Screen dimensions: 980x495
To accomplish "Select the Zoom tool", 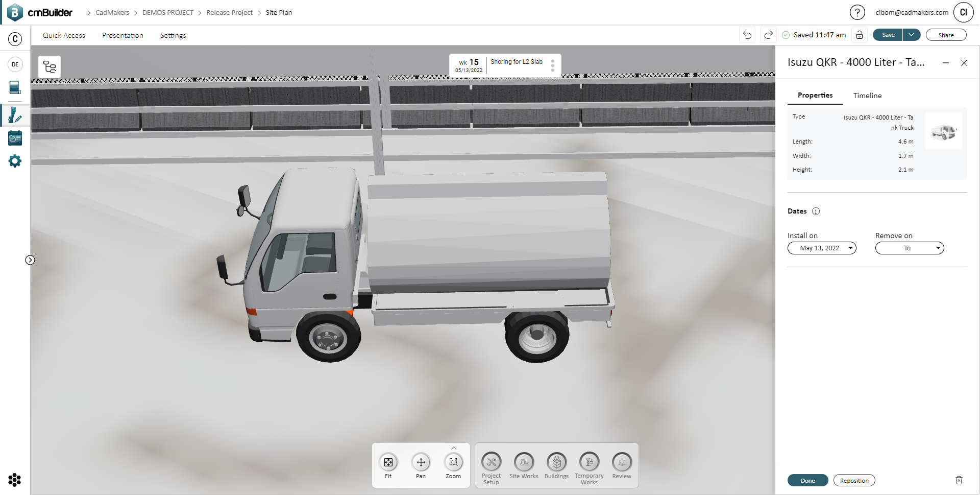I will [453, 466].
